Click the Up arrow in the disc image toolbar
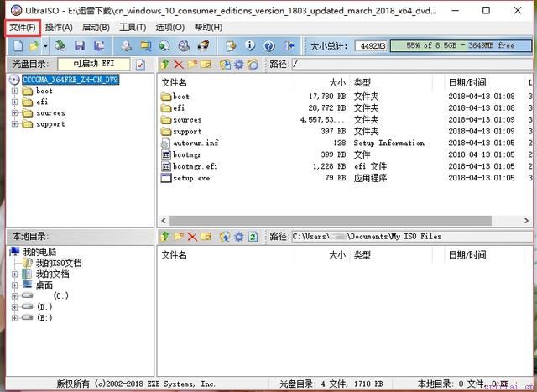The height and width of the screenshot is (392, 537). pos(165,64)
